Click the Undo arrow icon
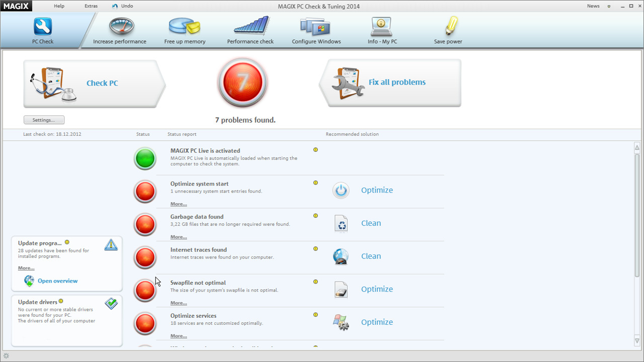This screenshot has height=362, width=644. coord(115,6)
